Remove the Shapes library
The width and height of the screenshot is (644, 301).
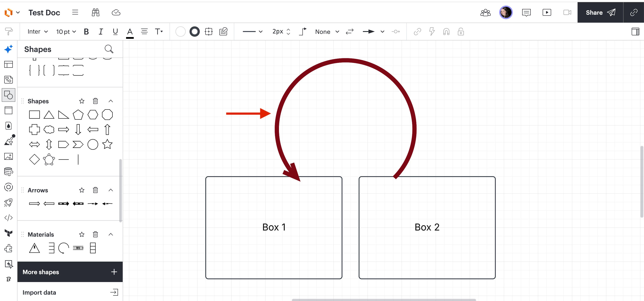(95, 101)
